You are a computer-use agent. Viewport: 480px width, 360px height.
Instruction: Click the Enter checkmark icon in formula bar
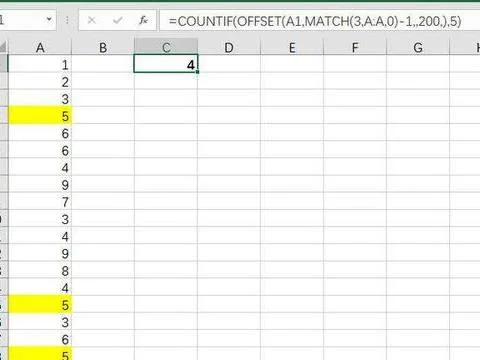(117, 21)
